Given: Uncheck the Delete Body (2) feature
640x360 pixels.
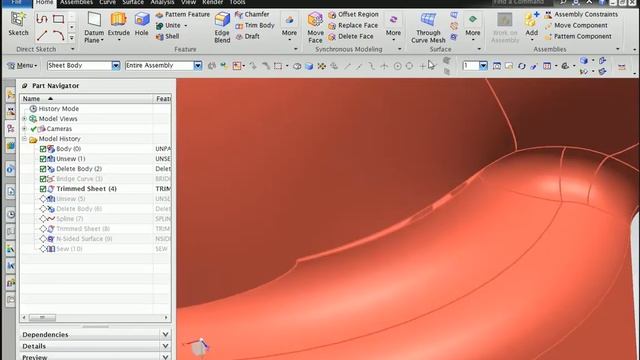Looking at the screenshot, I should coord(43,169).
